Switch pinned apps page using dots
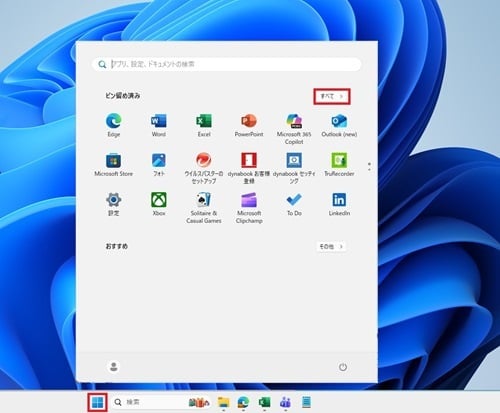 tap(369, 167)
